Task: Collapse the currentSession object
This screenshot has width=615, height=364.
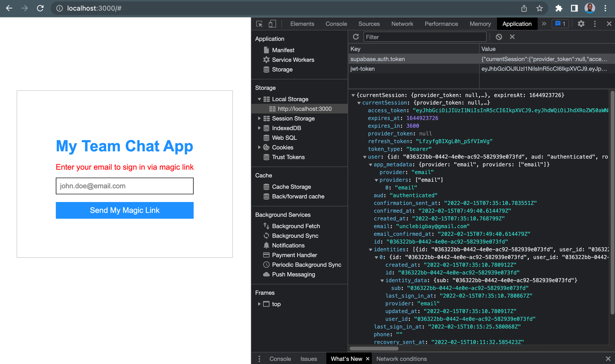Action: tap(359, 103)
